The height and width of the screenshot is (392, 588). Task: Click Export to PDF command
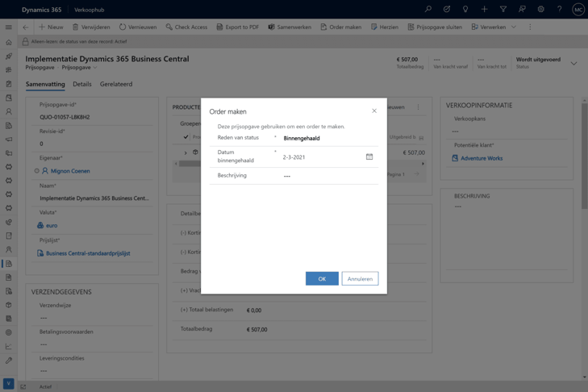(x=238, y=27)
